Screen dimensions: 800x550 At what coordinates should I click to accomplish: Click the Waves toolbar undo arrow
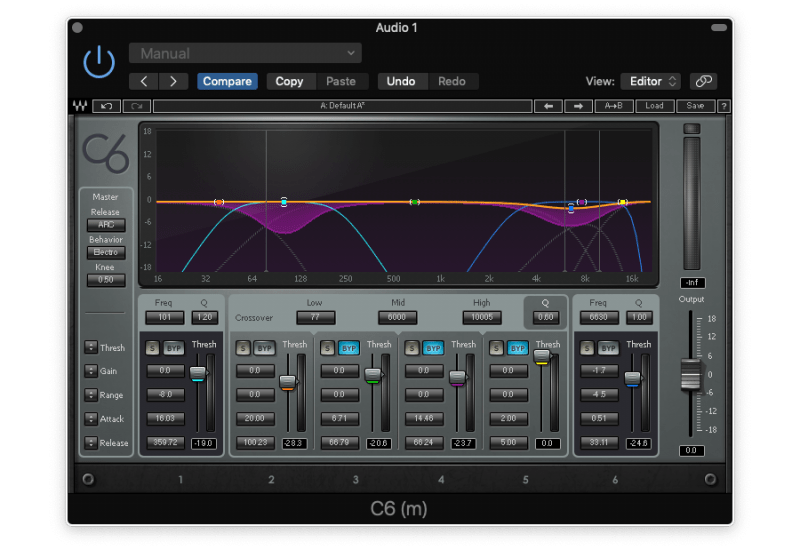107,106
